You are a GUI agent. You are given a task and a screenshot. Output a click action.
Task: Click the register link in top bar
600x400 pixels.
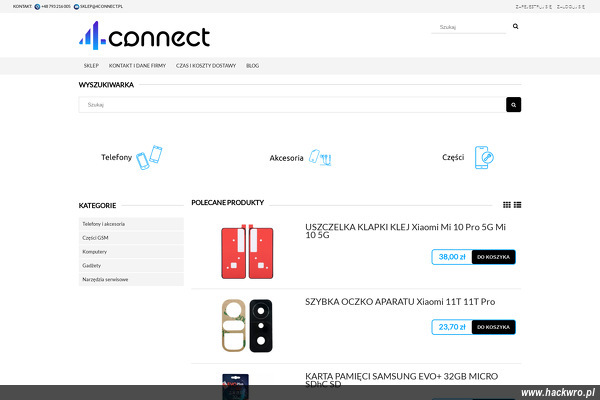[x=533, y=7]
